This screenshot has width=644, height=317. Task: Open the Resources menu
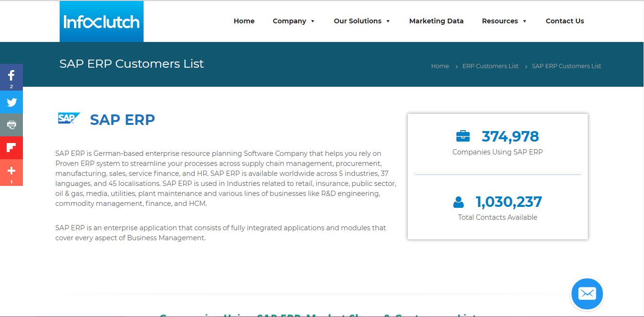[x=500, y=21]
